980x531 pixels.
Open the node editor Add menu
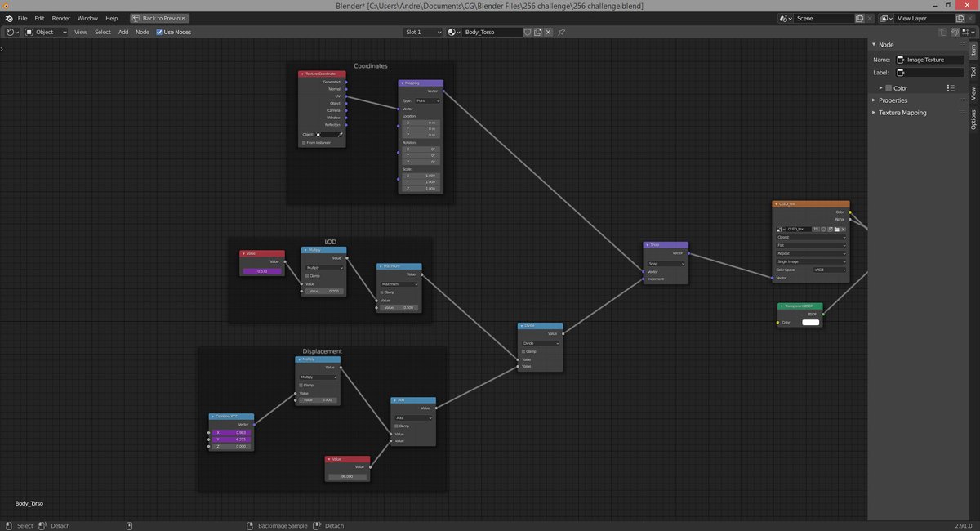click(123, 32)
